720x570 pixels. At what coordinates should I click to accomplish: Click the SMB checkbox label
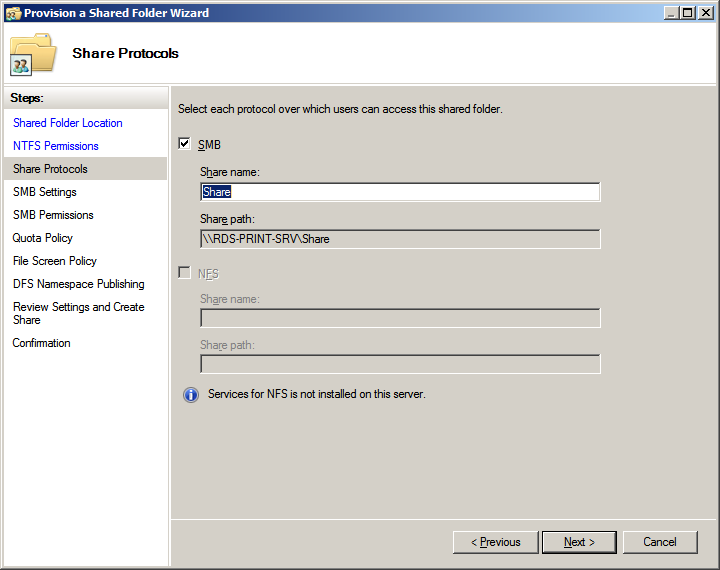coord(209,145)
